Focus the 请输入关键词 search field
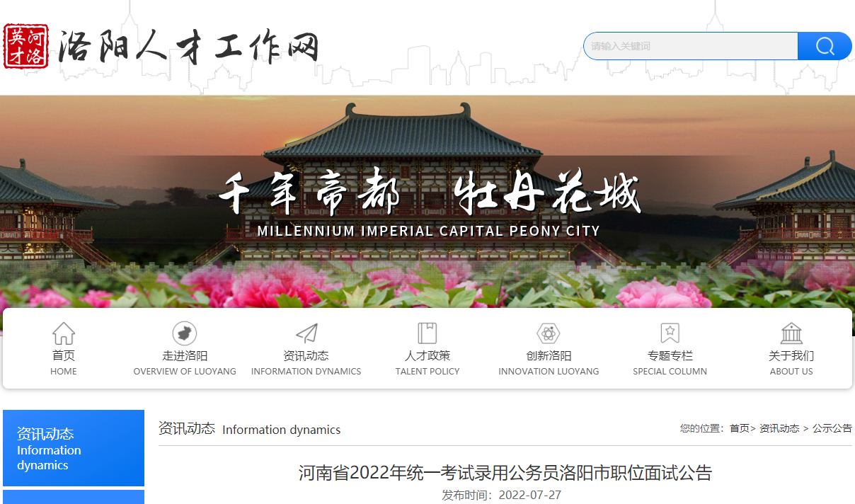855x504 pixels. (691, 46)
